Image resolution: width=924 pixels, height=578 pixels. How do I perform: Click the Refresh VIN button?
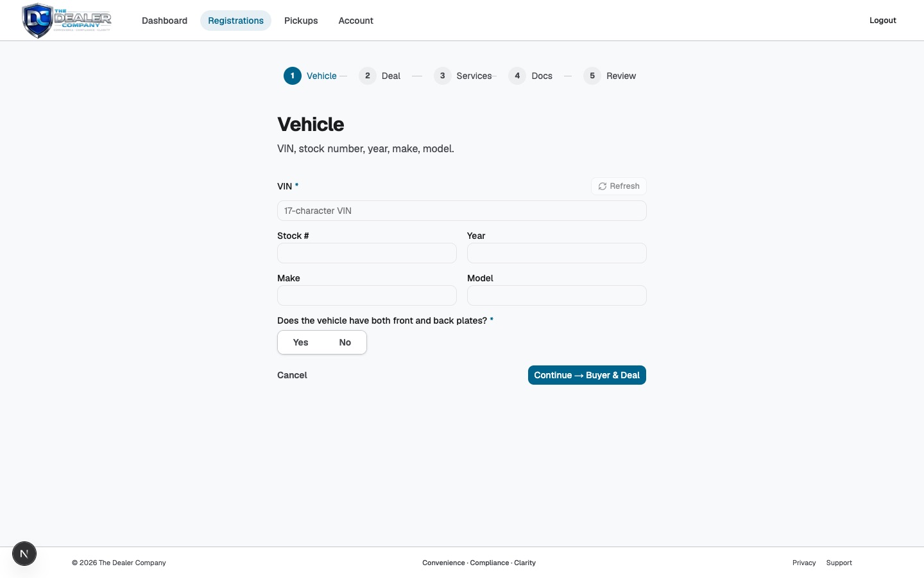click(x=619, y=186)
